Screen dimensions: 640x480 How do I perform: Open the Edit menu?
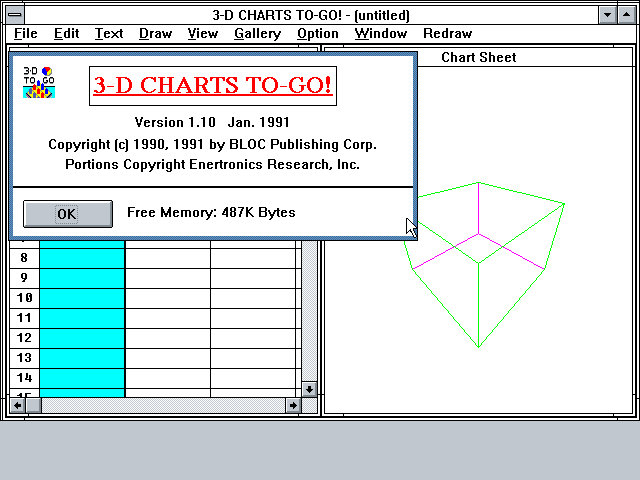67,33
